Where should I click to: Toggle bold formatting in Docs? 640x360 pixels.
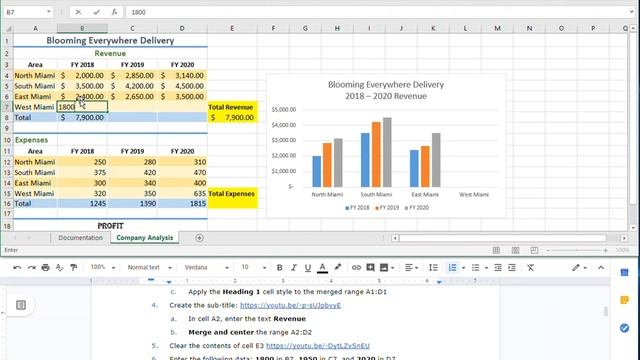tap(280, 268)
